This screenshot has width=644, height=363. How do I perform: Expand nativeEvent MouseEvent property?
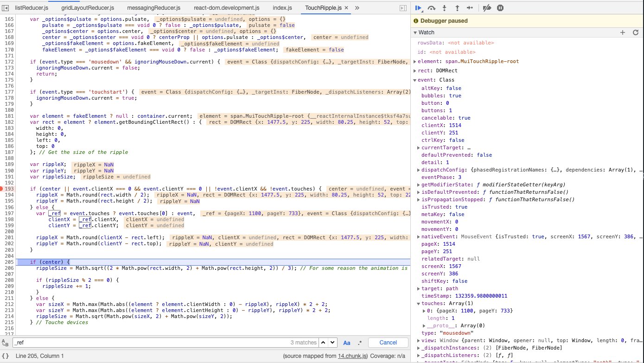[x=419, y=236]
